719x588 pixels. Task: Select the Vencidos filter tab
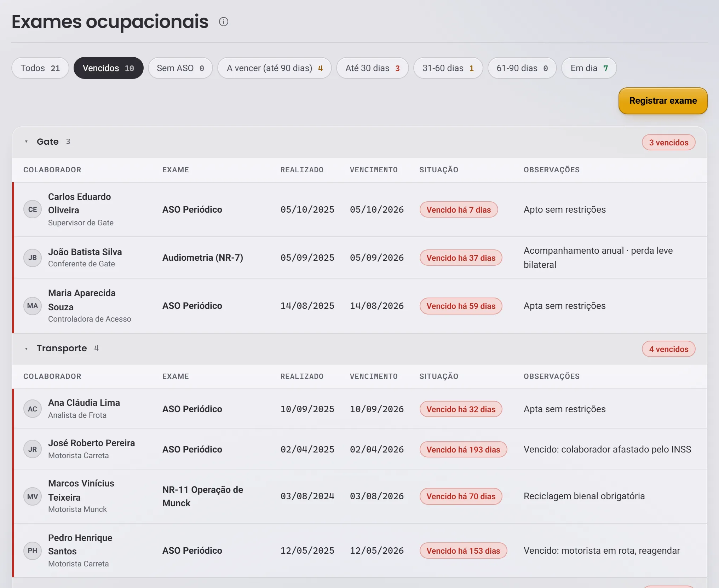[x=108, y=68]
